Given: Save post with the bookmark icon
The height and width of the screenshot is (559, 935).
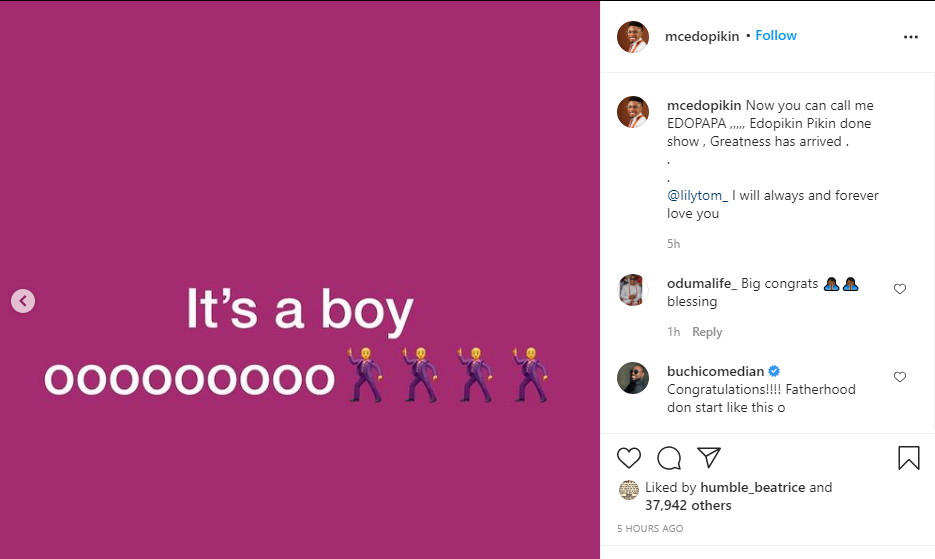Looking at the screenshot, I should coord(908,458).
